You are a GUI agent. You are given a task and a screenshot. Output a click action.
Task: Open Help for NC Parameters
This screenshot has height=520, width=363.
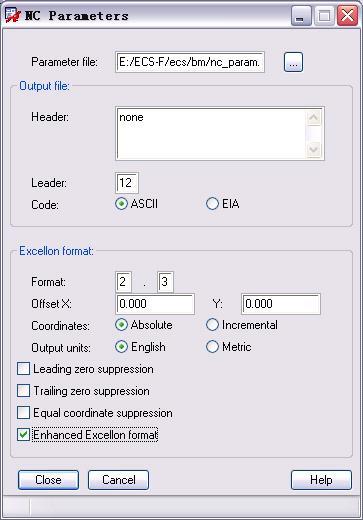pos(321,480)
